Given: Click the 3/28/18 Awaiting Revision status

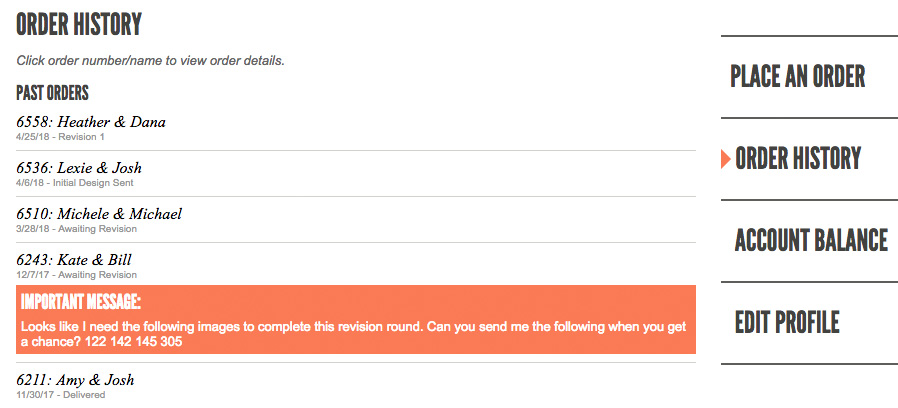Looking at the screenshot, I should tap(76, 229).
